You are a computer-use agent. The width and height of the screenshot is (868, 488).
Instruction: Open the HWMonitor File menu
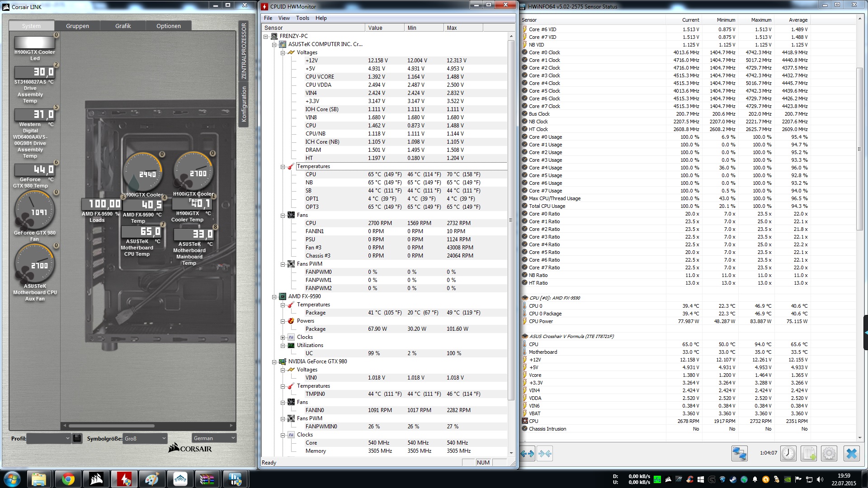[268, 18]
